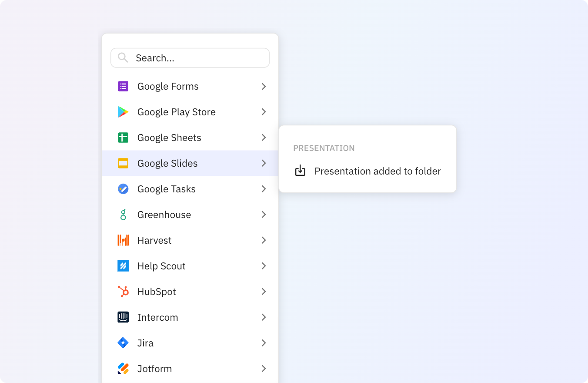Click the blue Google Tasks icon
The image size is (588, 383).
[x=123, y=189]
